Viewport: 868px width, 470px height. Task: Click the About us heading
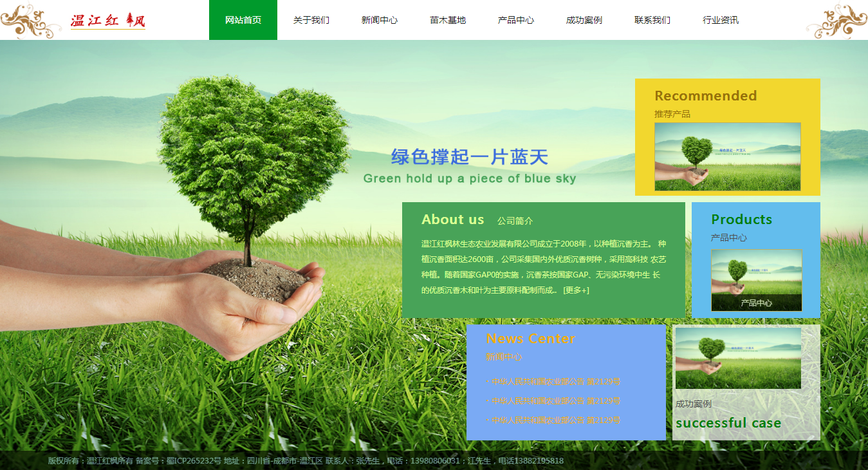tap(452, 220)
